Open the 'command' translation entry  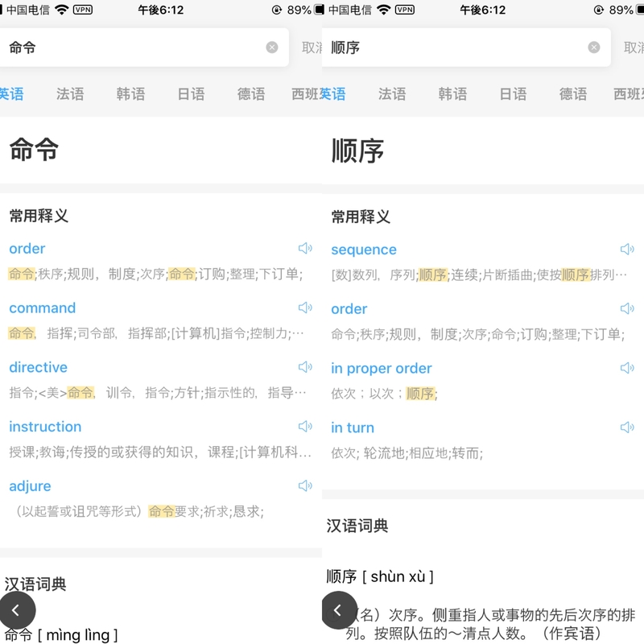click(x=43, y=308)
